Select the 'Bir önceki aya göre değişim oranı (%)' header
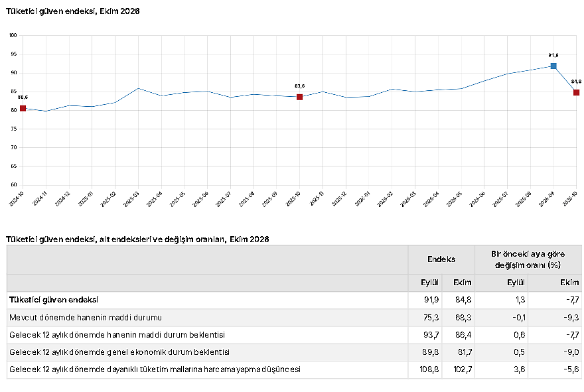The width and height of the screenshot is (584, 392). 528,259
